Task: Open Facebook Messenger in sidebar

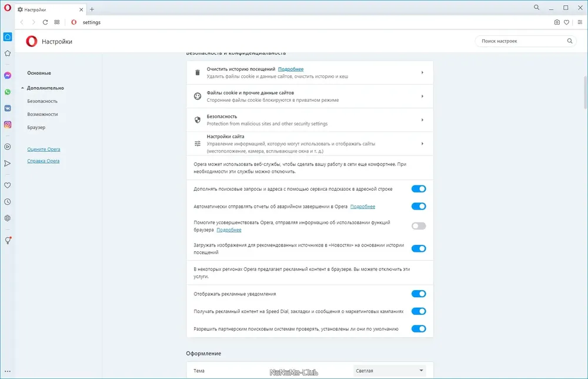Action: [8, 75]
